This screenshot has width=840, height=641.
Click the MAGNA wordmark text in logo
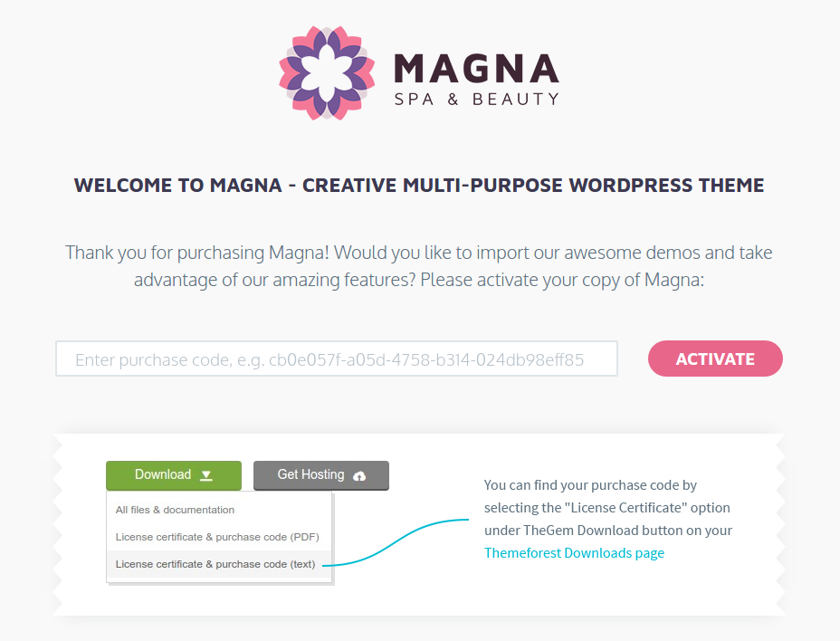[476, 69]
